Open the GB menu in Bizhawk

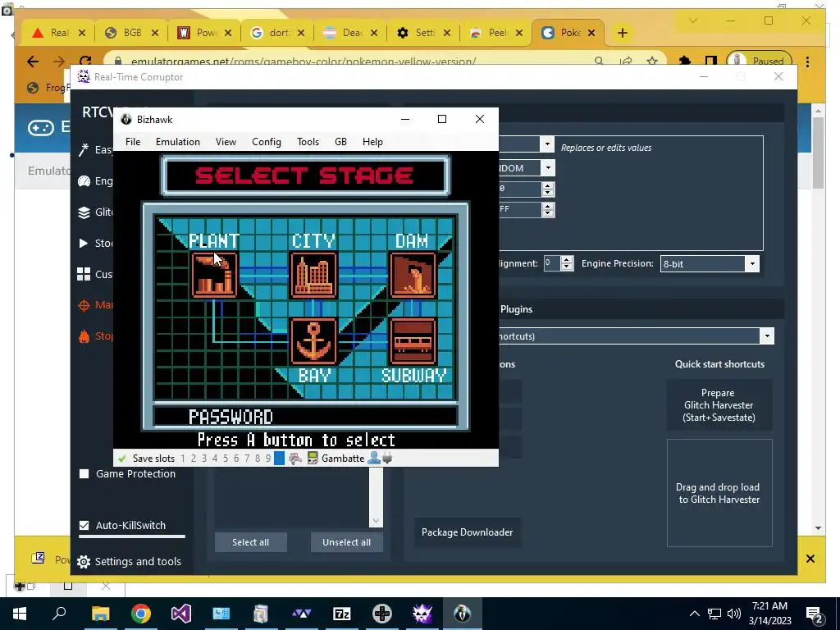pos(340,142)
